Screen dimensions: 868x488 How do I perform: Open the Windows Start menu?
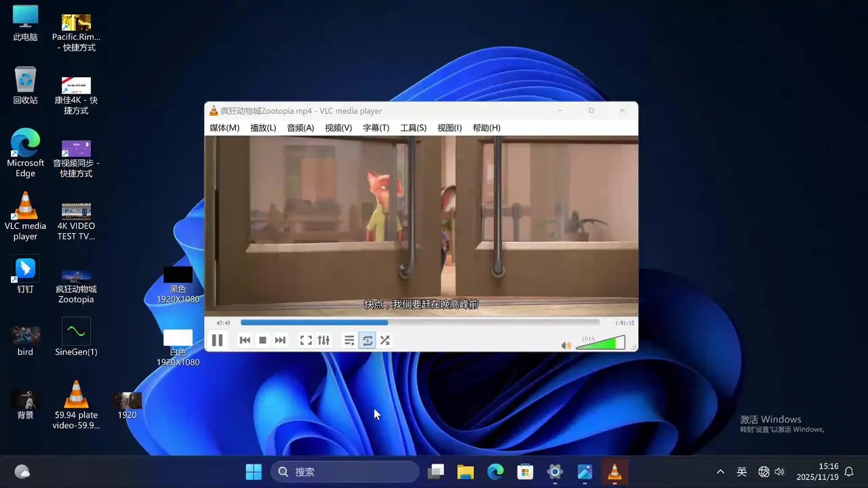tap(254, 472)
